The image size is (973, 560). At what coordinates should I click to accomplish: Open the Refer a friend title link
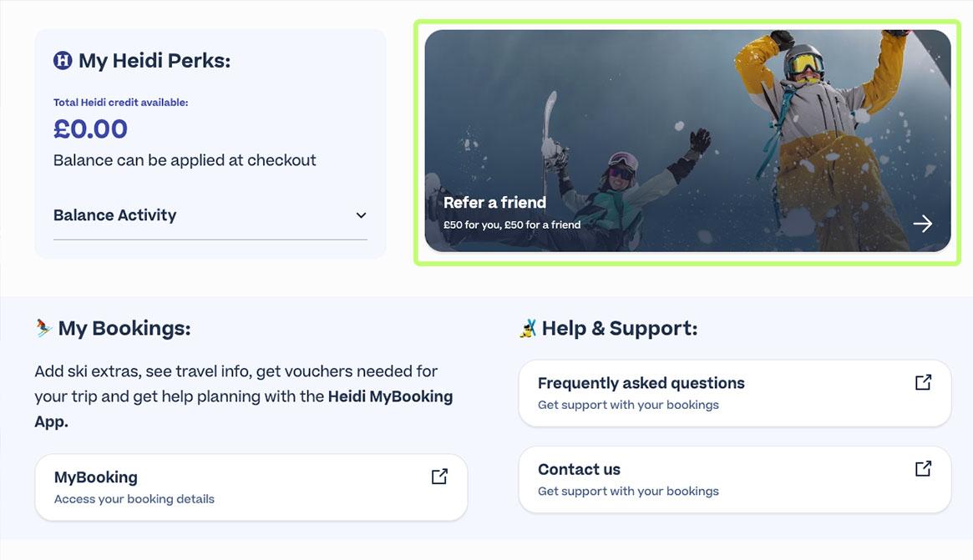tap(494, 203)
